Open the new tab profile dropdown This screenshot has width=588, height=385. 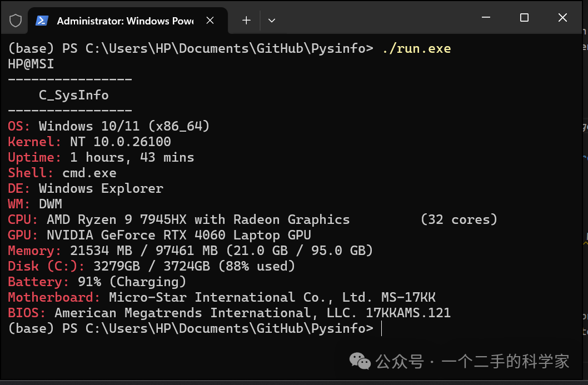pos(272,20)
